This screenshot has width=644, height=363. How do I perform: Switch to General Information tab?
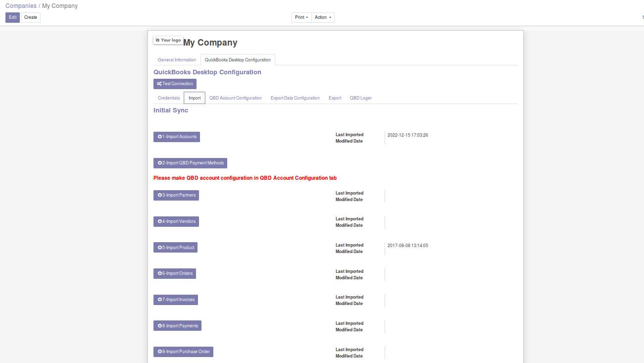coord(177,60)
